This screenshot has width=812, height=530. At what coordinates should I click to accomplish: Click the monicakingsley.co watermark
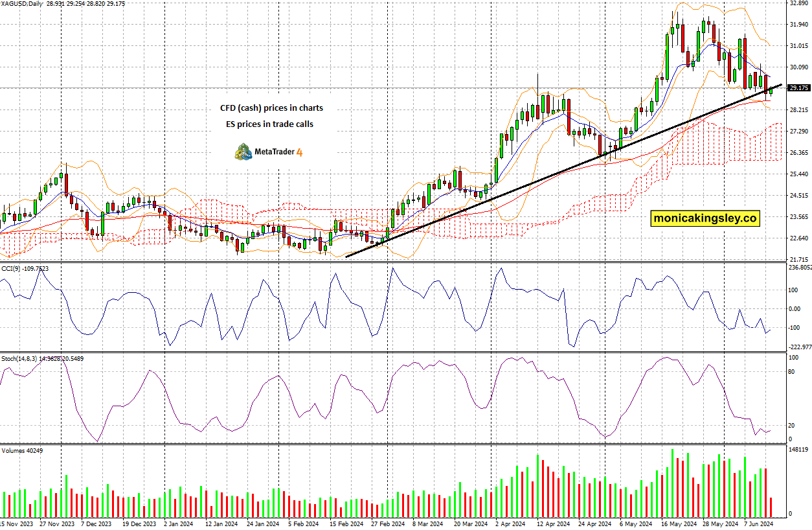coord(705,219)
